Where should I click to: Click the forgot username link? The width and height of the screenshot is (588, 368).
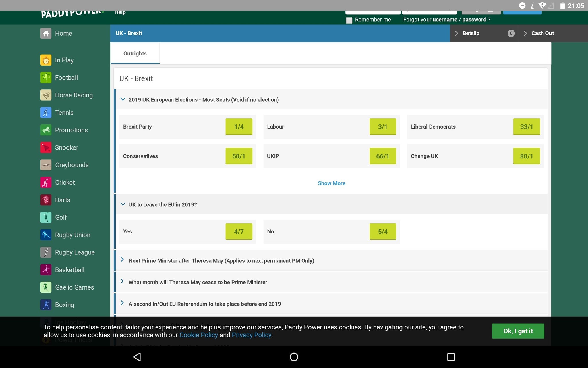pos(445,20)
